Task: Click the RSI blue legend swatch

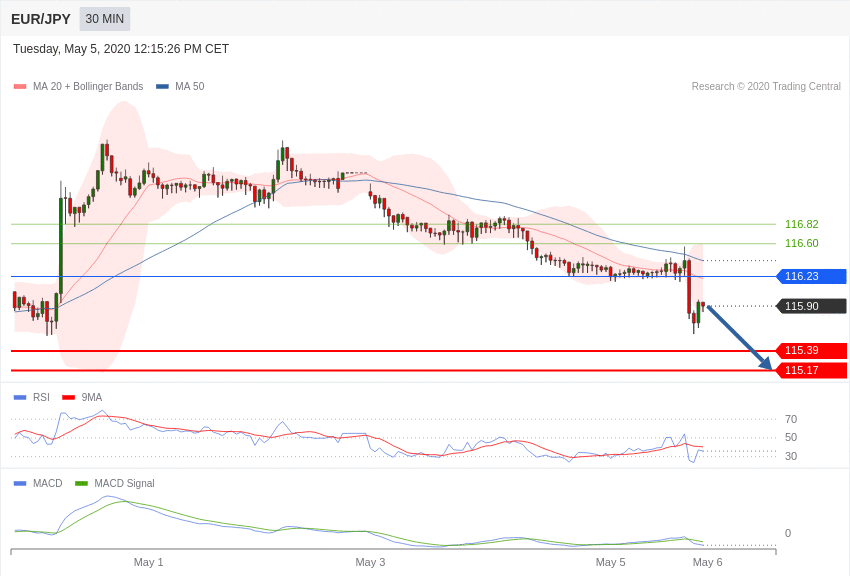Action: (20, 398)
